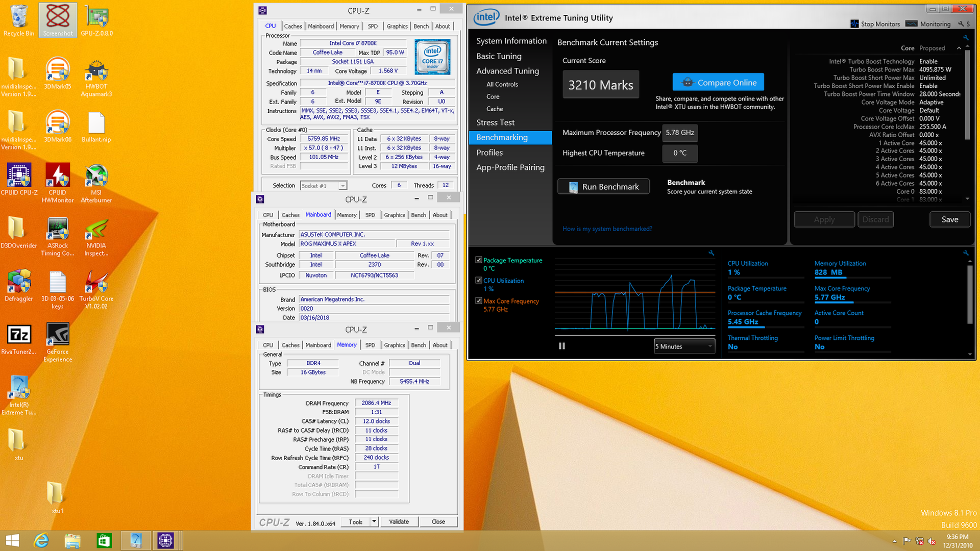
Task: Open the xtu1 folder on desktop
Action: coord(58,498)
